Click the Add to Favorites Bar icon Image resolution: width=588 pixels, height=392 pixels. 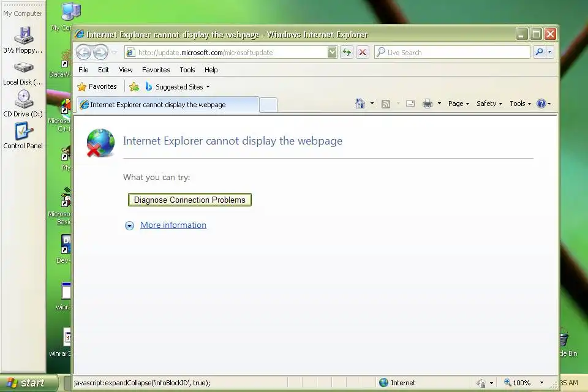coord(134,87)
